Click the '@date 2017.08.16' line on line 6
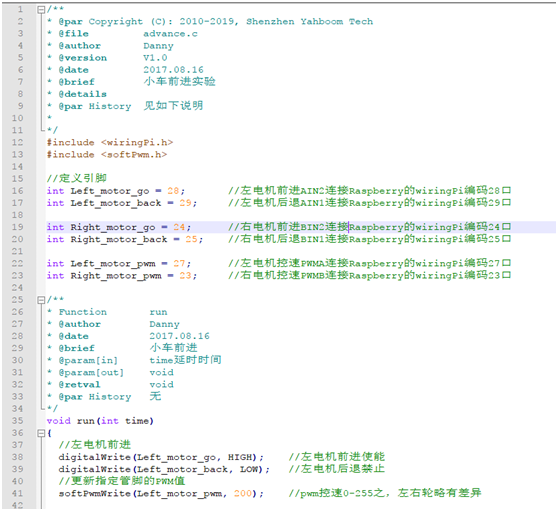 126,70
